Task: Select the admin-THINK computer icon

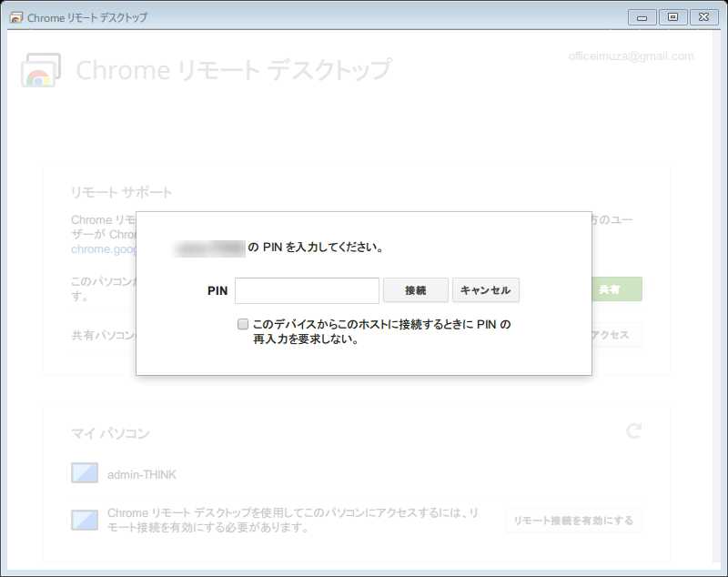Action: [85, 474]
